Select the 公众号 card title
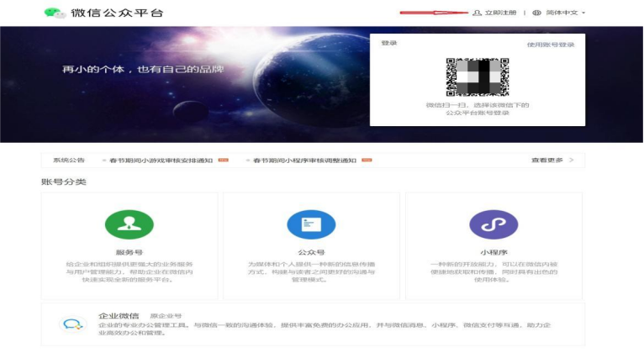 (311, 252)
